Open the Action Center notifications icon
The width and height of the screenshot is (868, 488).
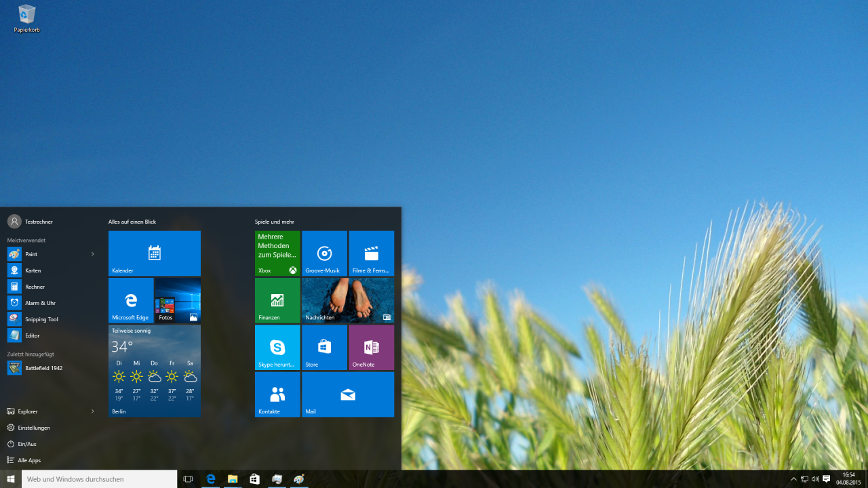[826, 479]
